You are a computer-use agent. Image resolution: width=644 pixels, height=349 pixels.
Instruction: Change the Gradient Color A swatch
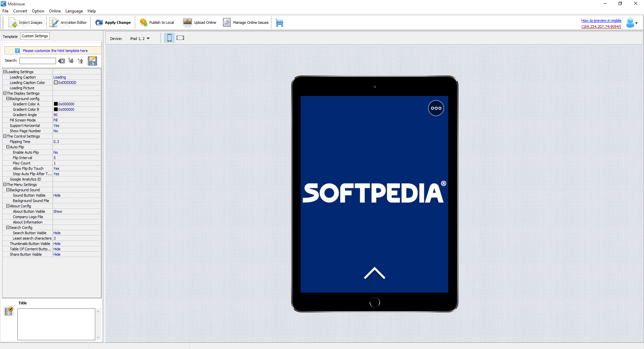coord(56,104)
